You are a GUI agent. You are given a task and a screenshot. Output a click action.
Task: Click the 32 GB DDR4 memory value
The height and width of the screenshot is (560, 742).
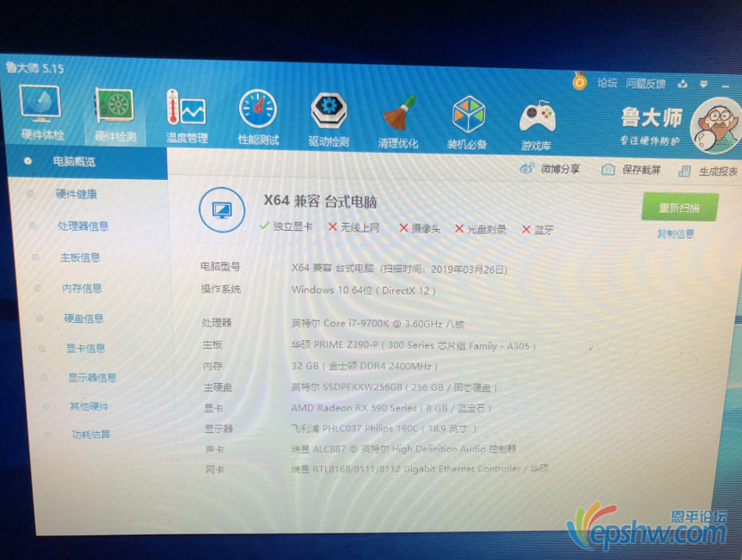pyautogui.click(x=364, y=366)
